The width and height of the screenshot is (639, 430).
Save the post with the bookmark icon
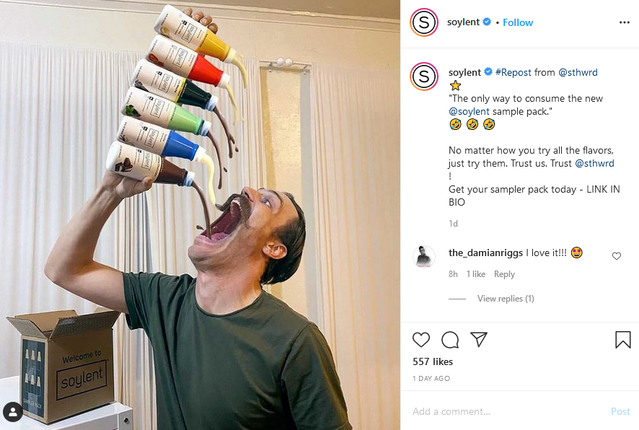(x=623, y=340)
